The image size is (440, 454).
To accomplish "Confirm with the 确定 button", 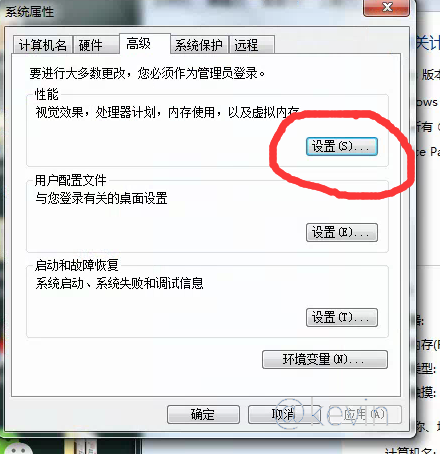I will (203, 415).
